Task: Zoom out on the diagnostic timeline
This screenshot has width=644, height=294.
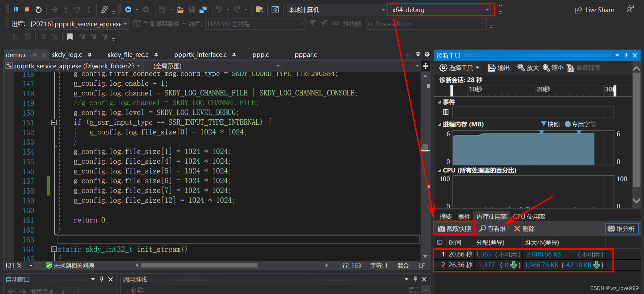Action: (553, 68)
